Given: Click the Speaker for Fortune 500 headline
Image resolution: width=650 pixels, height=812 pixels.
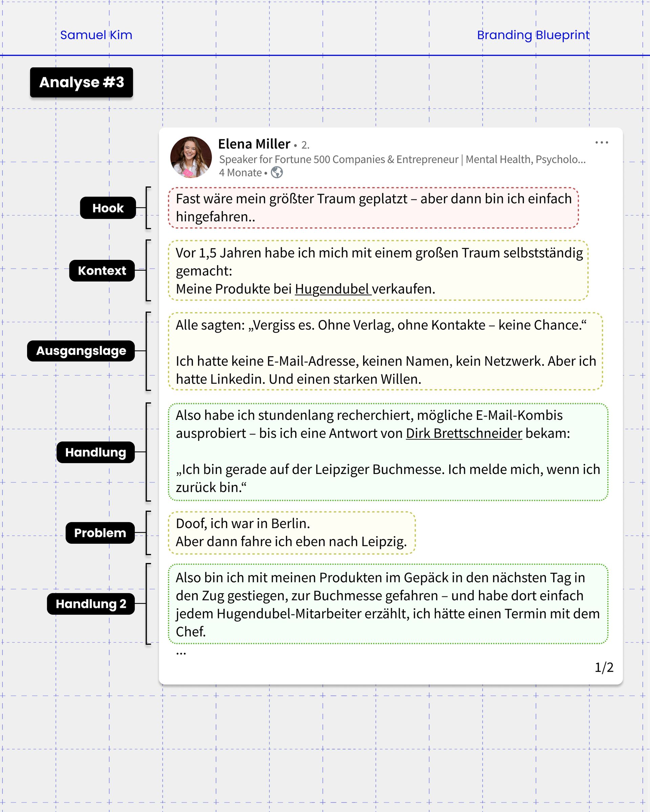Looking at the screenshot, I should (x=402, y=159).
